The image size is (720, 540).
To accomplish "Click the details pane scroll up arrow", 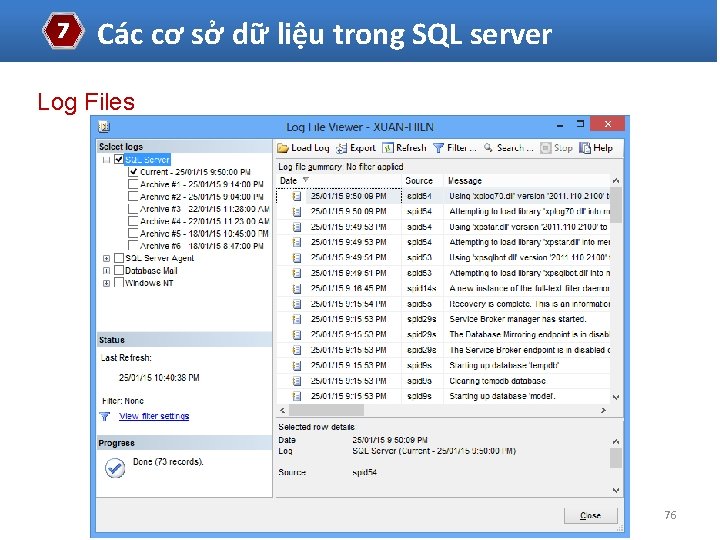I will 616,441.
